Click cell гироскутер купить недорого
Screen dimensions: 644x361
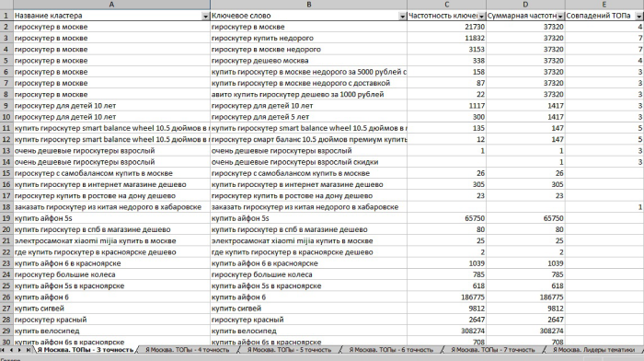(x=308, y=39)
